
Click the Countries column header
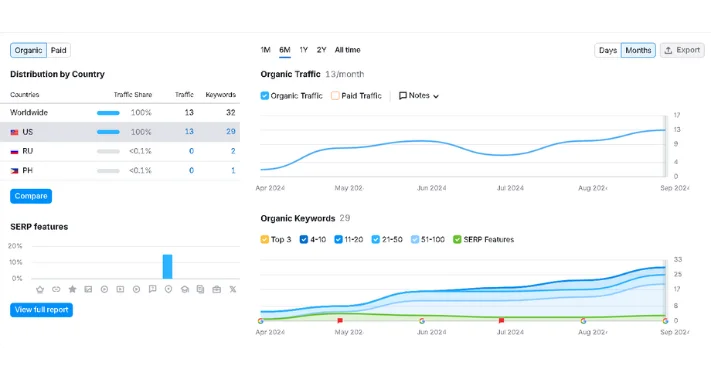[x=24, y=95]
